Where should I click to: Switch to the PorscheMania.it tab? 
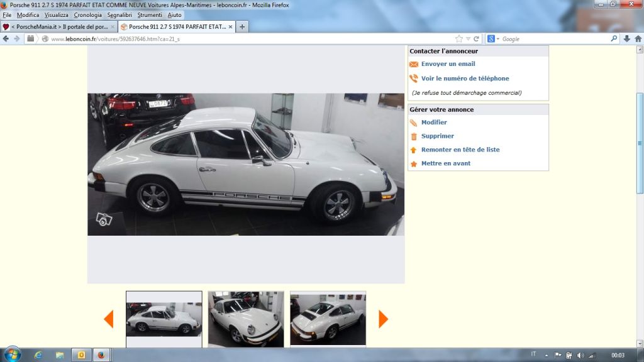tap(59, 26)
